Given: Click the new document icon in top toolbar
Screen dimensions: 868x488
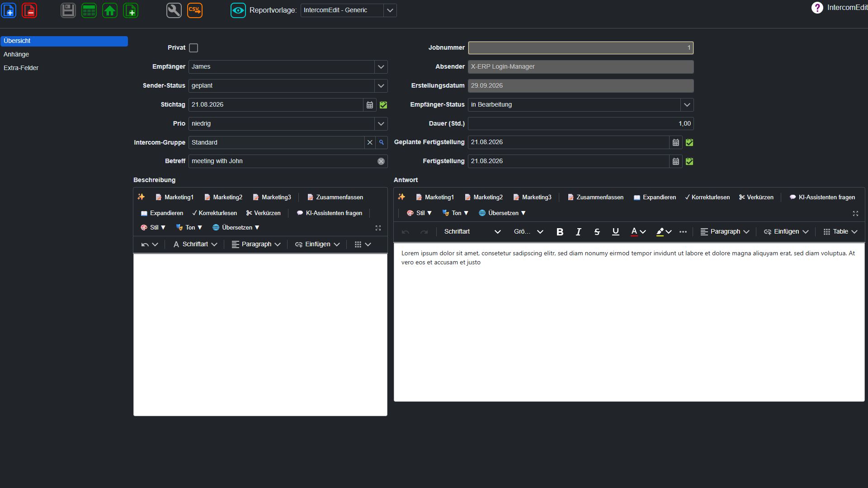Looking at the screenshot, I should tap(9, 10).
